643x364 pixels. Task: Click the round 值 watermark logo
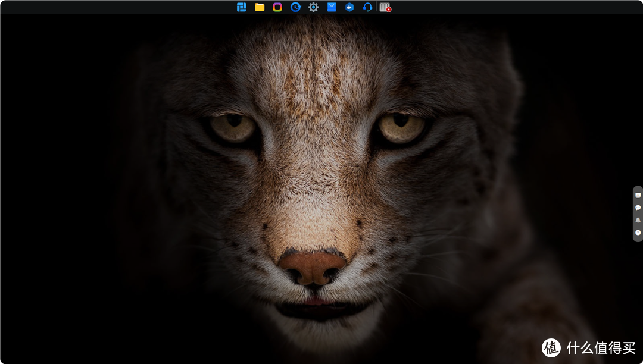[551, 347]
